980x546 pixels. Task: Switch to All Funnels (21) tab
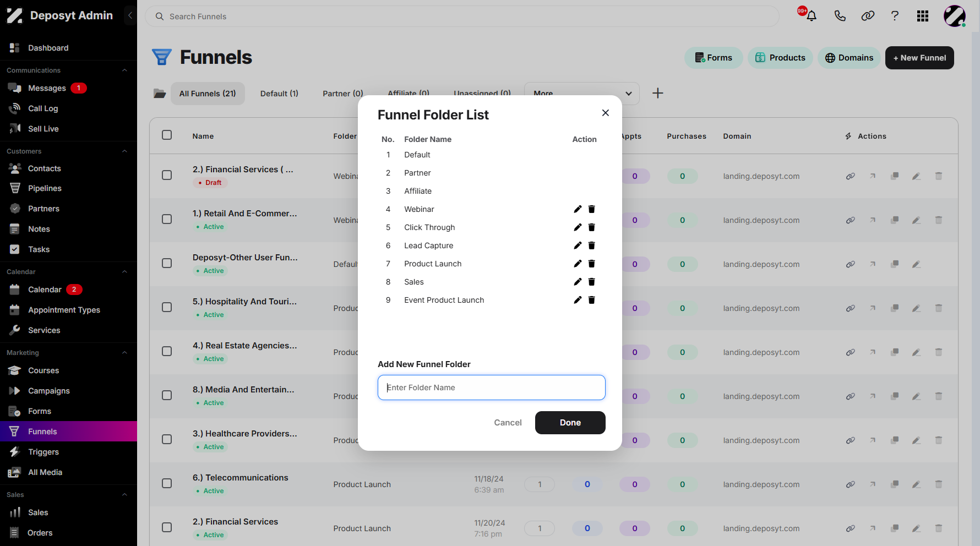[x=208, y=94]
